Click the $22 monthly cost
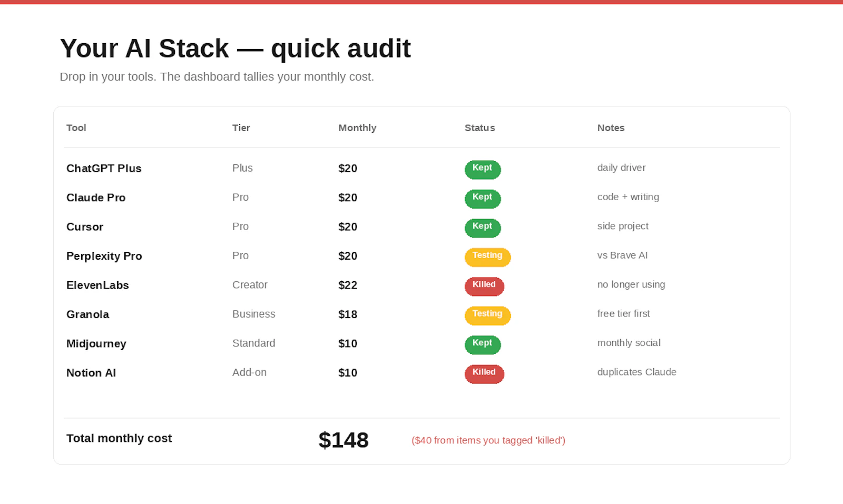This screenshot has height=504, width=843. tap(348, 285)
